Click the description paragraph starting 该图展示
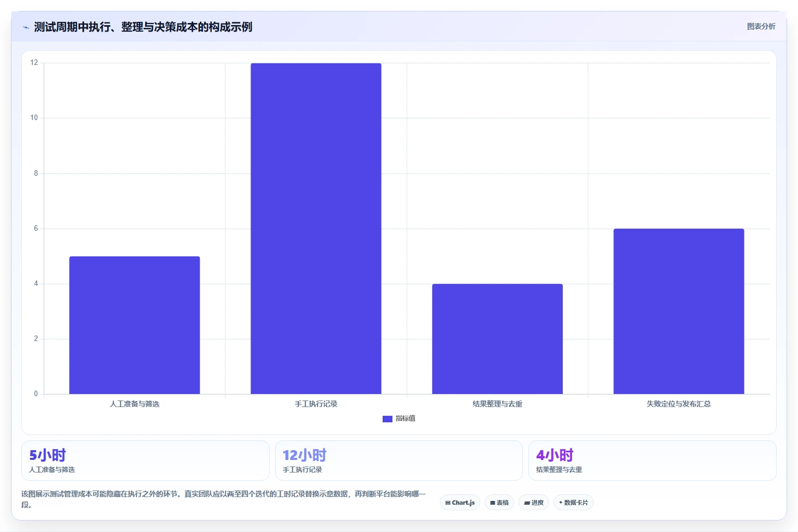This screenshot has height=532, width=798. tap(224, 499)
